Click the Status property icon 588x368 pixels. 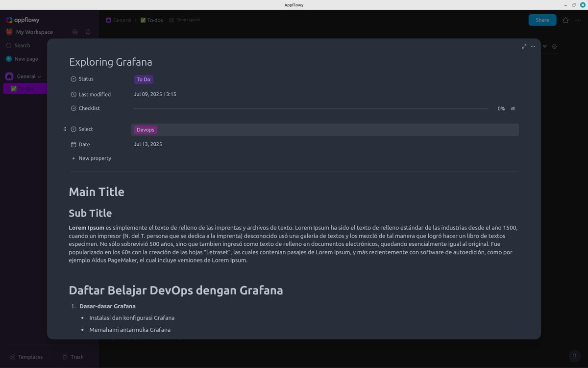coord(73,79)
